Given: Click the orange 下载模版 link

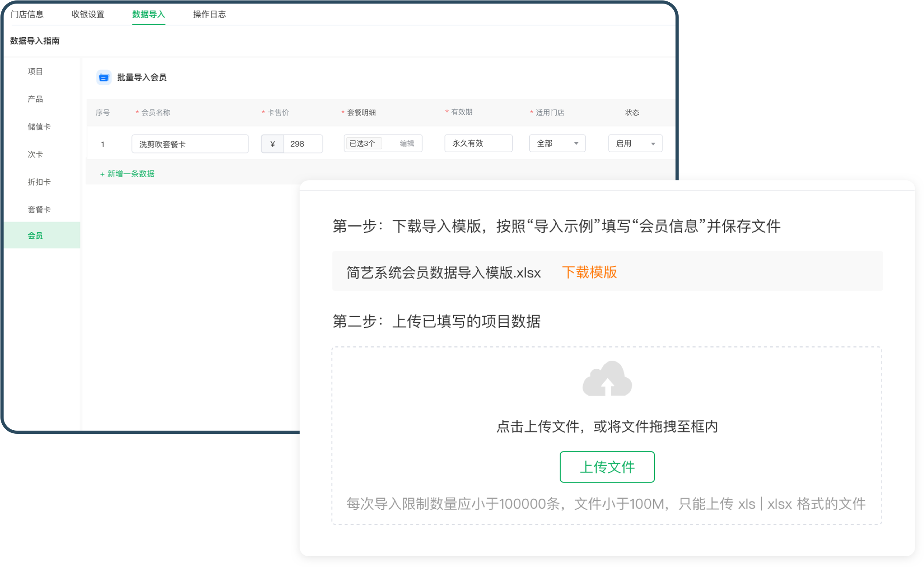Looking at the screenshot, I should pyautogui.click(x=589, y=272).
